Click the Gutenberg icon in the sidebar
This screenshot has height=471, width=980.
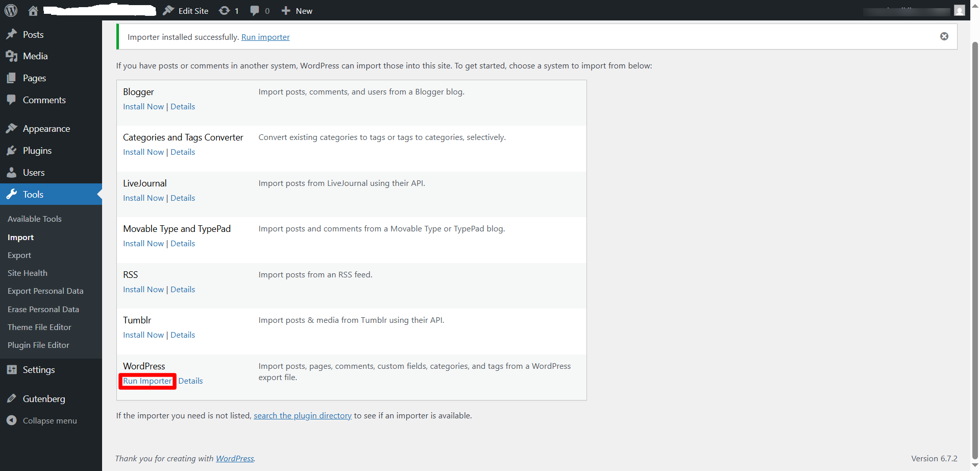coord(11,398)
